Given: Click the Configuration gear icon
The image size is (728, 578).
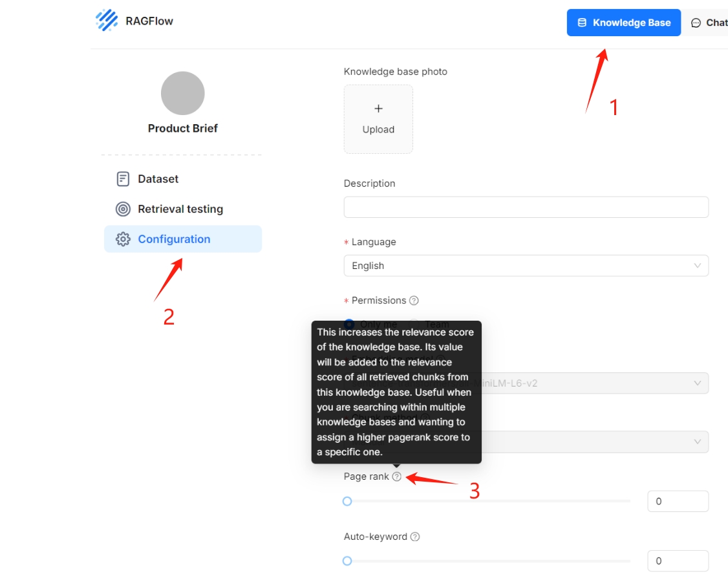Looking at the screenshot, I should (123, 239).
